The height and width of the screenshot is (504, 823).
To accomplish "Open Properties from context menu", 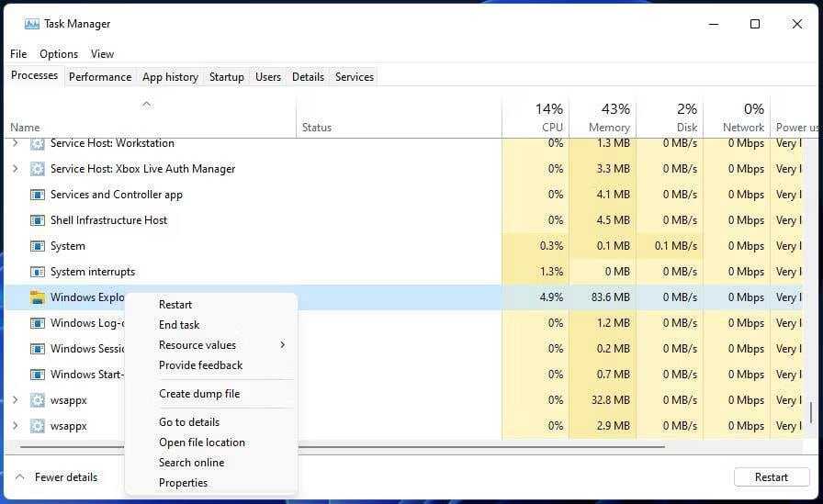I will coord(183,483).
